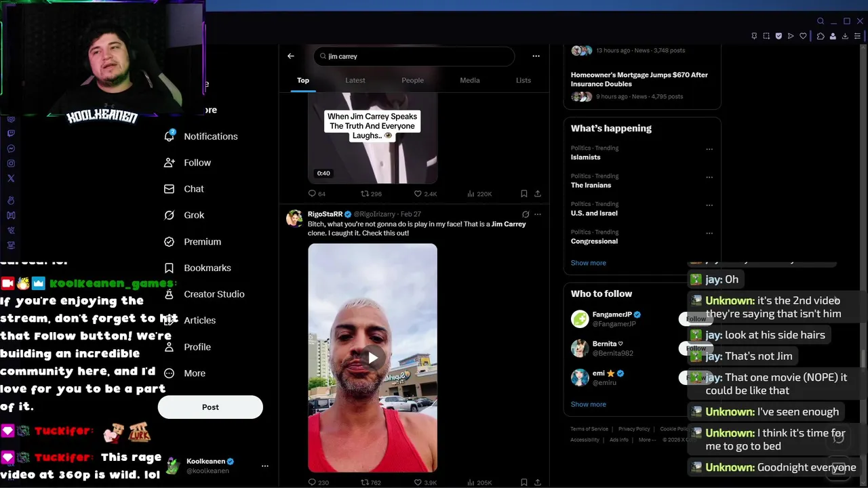
Task: Open more menu for U.S. and Israel trend
Action: point(709,205)
